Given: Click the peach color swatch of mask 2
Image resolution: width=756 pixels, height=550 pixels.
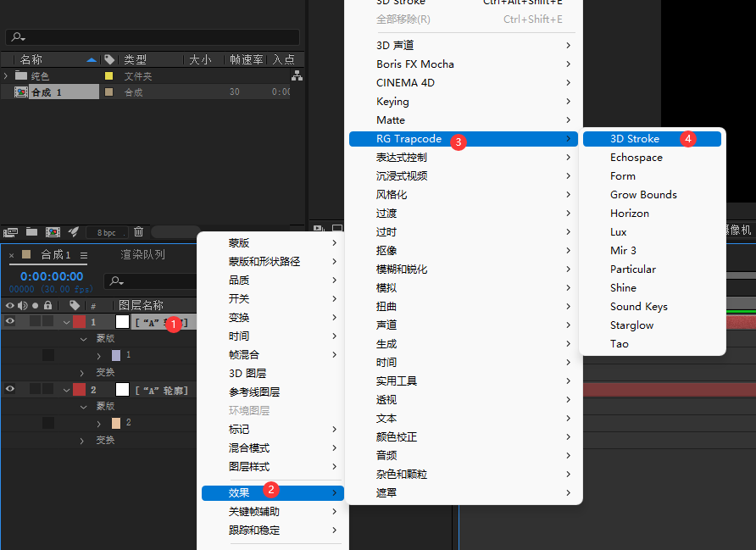Looking at the screenshot, I should click(x=116, y=423).
